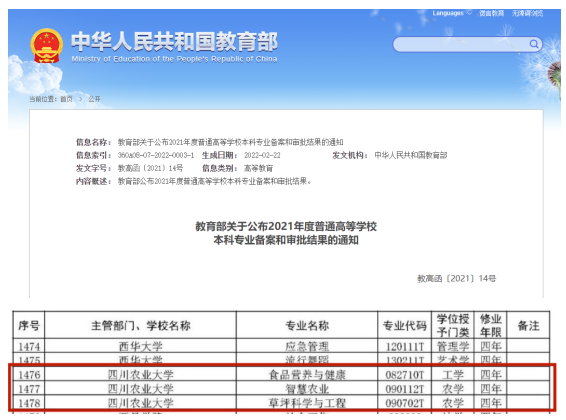
Task: Click the 应急管理 major cell
Action: point(307,347)
